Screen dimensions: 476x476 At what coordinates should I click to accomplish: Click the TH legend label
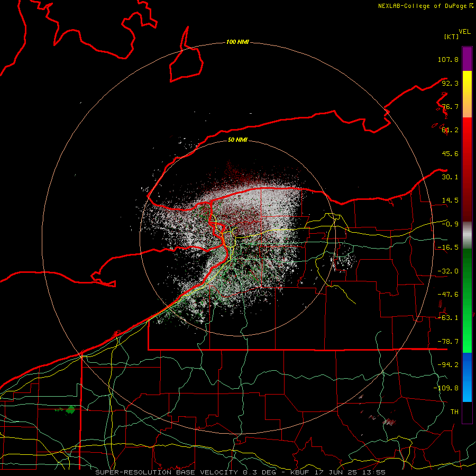coord(454,412)
